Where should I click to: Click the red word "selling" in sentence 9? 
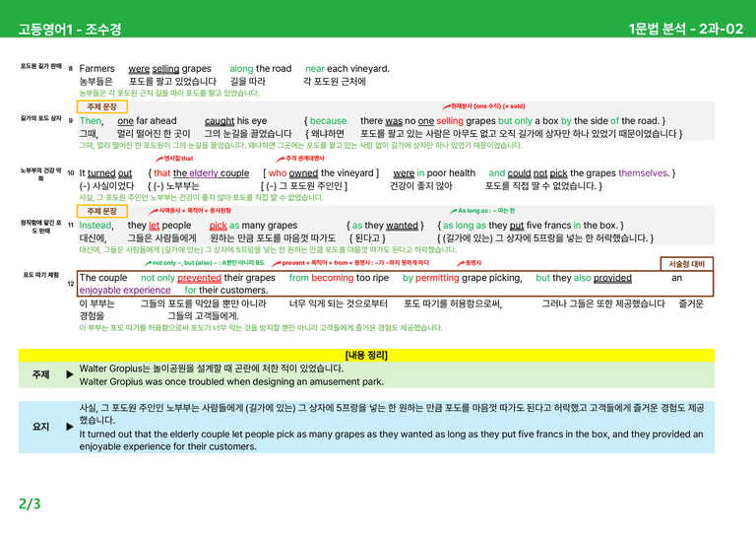tap(450, 120)
